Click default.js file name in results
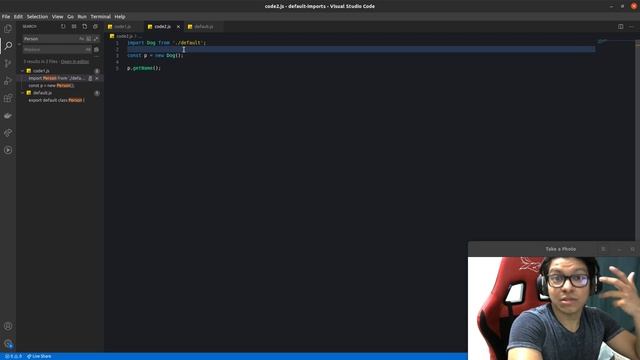Viewport: 640px width, 360px height. (x=42, y=93)
